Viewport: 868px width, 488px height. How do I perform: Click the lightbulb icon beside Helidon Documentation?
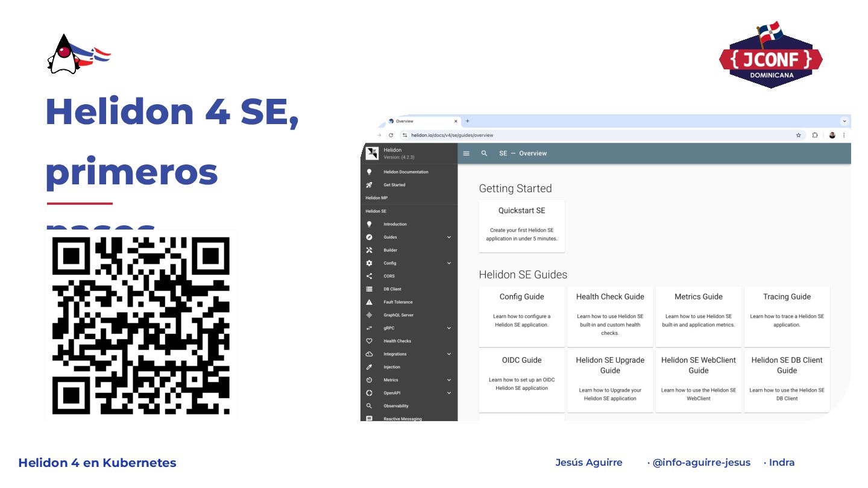(x=370, y=172)
